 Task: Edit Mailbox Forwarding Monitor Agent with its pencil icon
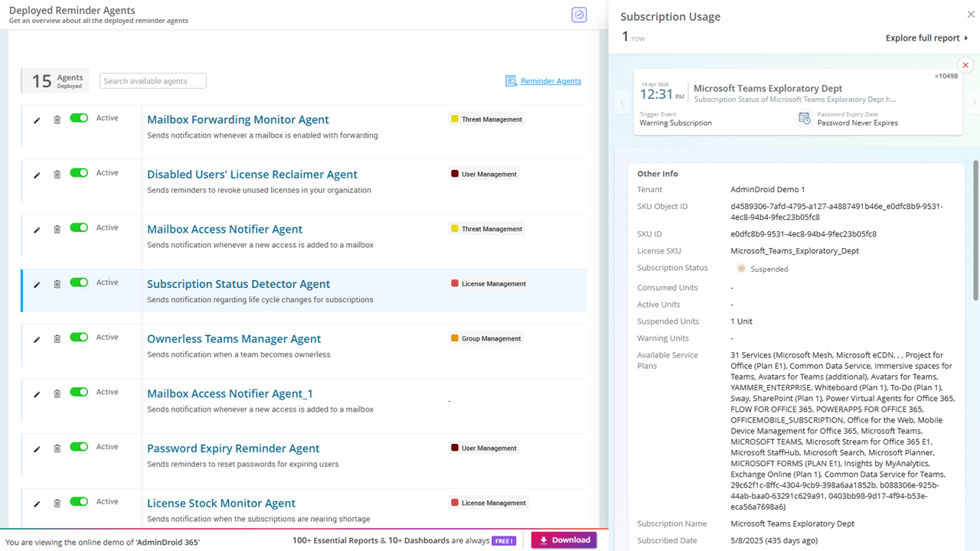click(x=37, y=120)
